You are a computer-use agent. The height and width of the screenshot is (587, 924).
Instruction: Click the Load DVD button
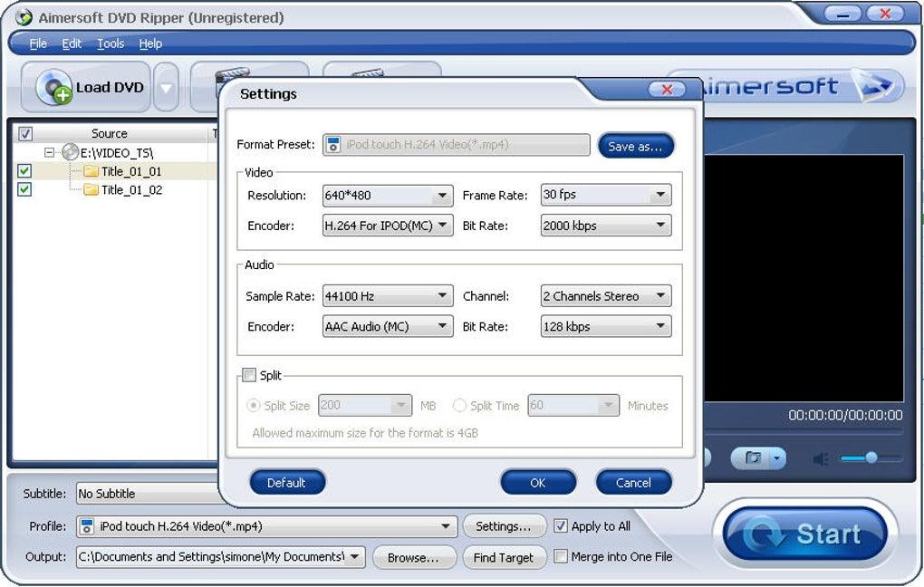(86, 87)
